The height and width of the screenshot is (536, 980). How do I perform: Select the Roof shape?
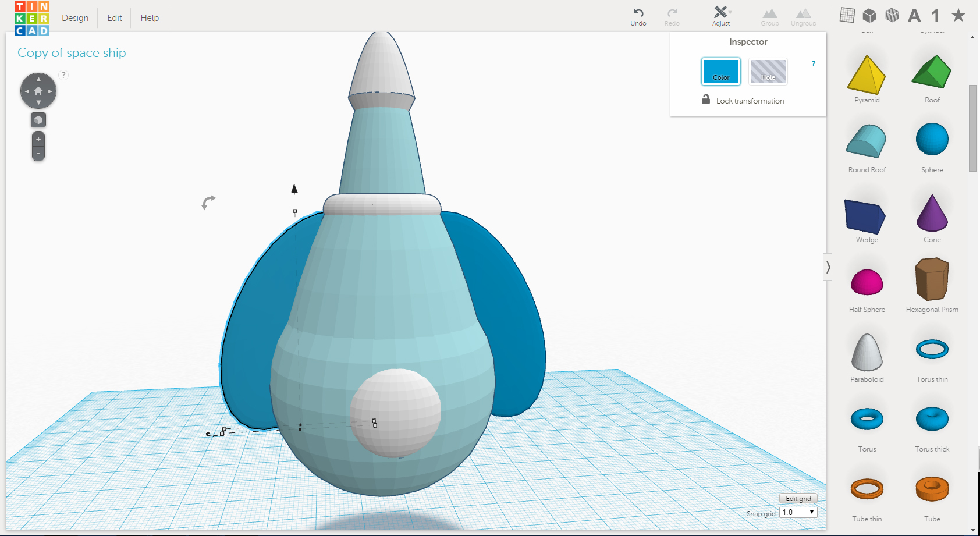(932, 80)
